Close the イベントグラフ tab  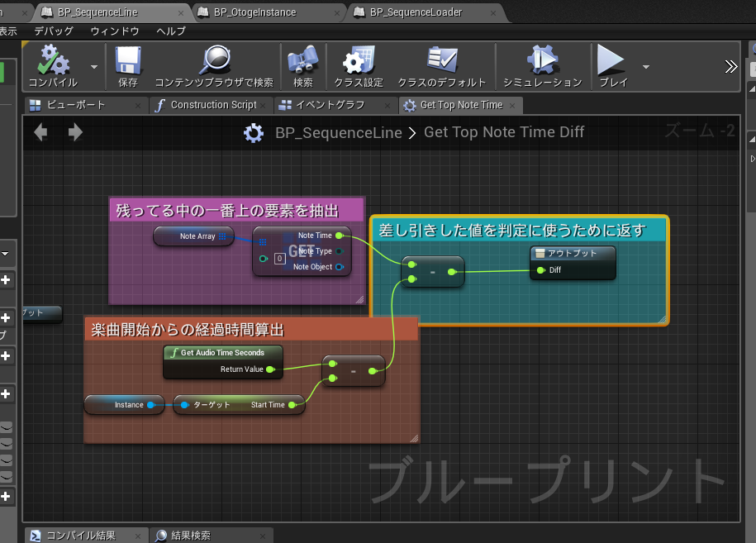click(388, 105)
